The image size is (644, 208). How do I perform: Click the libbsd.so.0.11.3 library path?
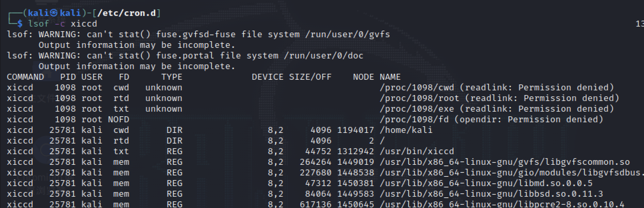[x=491, y=194]
